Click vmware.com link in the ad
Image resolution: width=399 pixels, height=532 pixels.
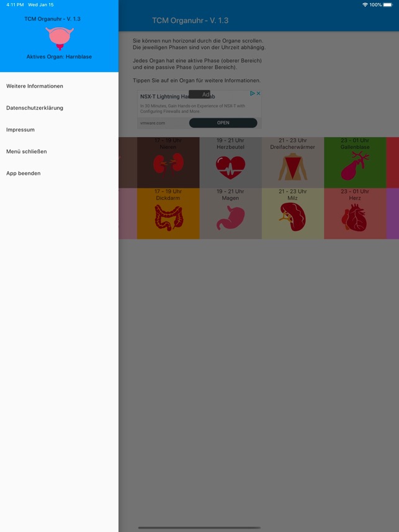tap(153, 123)
